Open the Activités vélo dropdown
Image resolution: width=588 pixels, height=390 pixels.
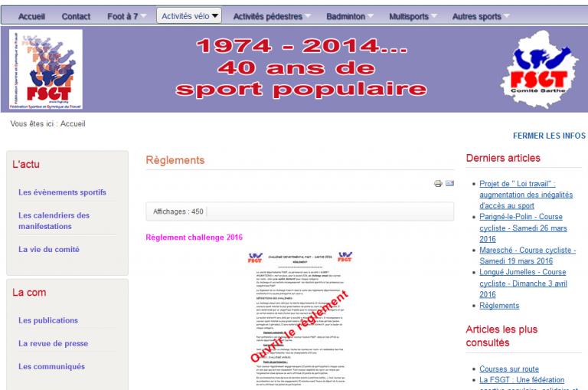pos(189,16)
